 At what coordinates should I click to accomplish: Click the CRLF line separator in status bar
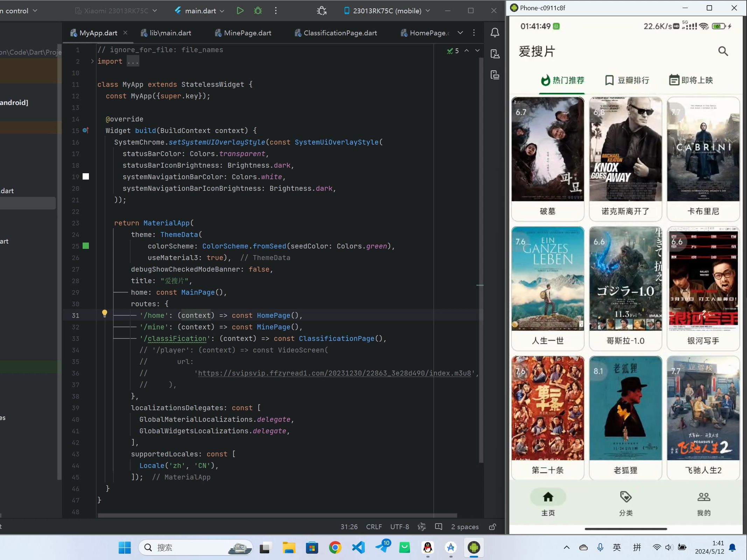pyautogui.click(x=374, y=527)
